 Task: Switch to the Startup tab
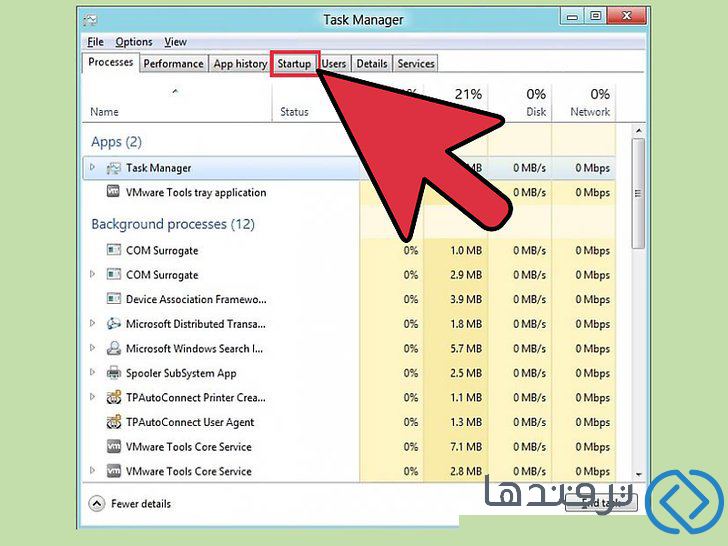tap(294, 64)
